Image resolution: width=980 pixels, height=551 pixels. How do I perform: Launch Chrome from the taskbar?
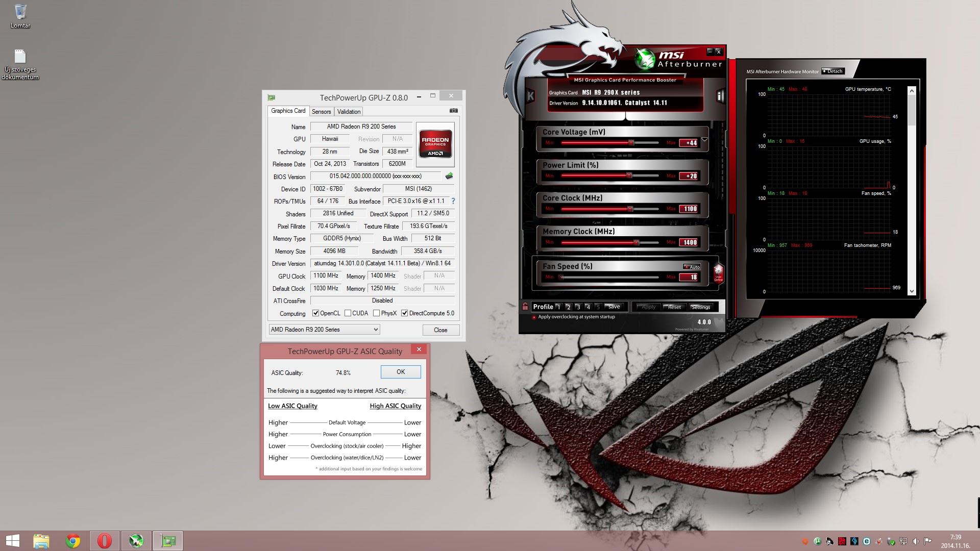(x=73, y=541)
